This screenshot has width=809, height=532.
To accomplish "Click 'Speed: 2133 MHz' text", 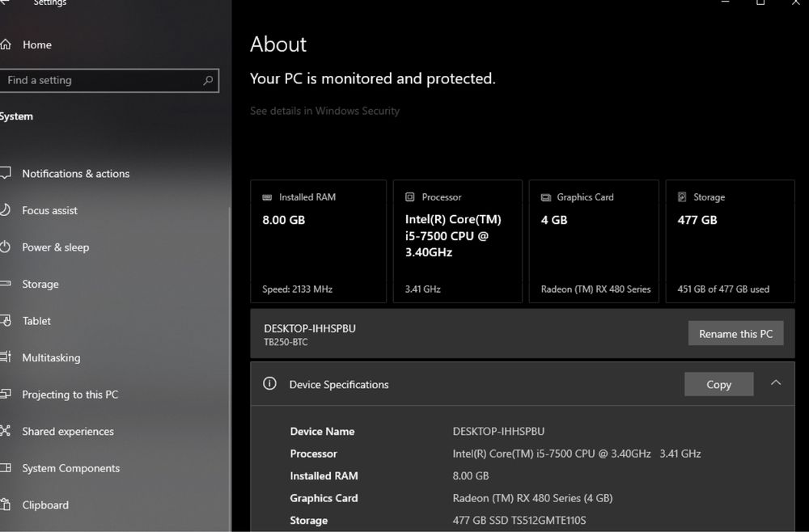I will pos(297,289).
